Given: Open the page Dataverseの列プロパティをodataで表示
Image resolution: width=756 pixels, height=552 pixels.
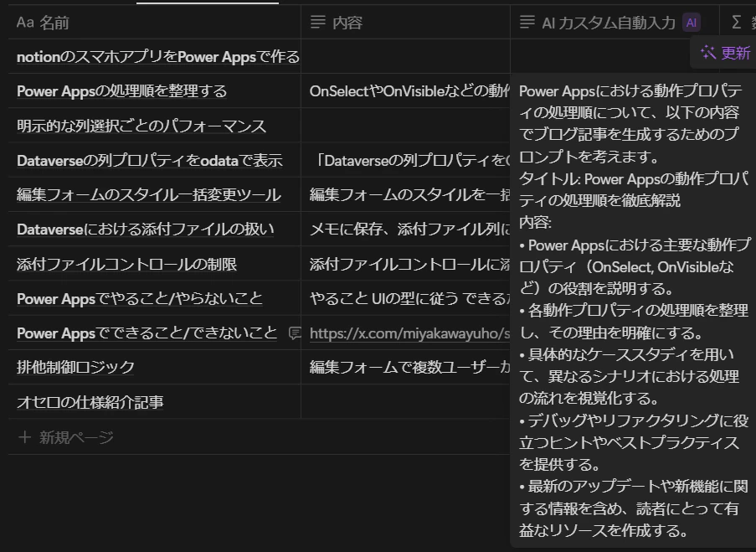Looking at the screenshot, I should [150, 161].
